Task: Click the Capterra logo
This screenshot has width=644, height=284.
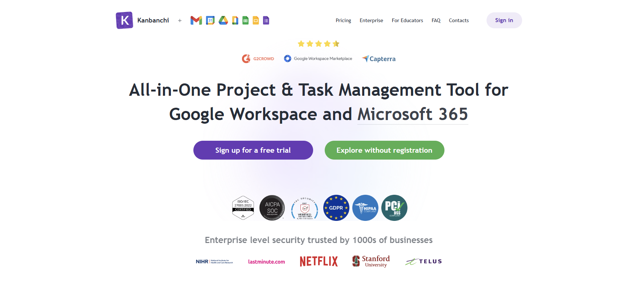Action: [379, 59]
